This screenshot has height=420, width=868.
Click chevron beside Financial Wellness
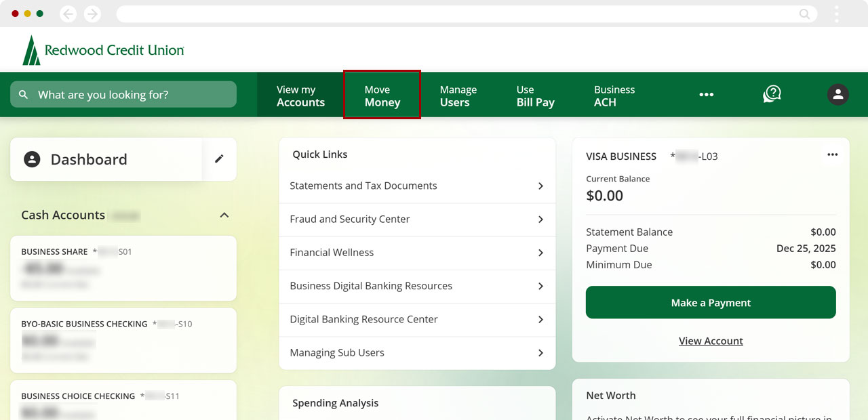tap(540, 253)
